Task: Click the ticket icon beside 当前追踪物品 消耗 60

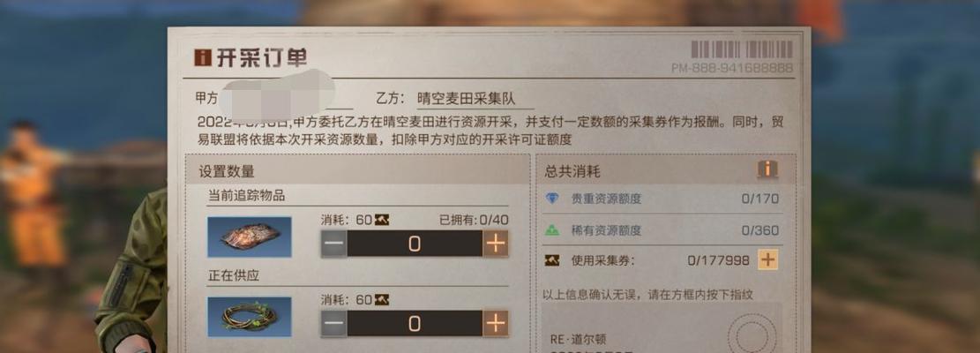Action: pos(382,220)
